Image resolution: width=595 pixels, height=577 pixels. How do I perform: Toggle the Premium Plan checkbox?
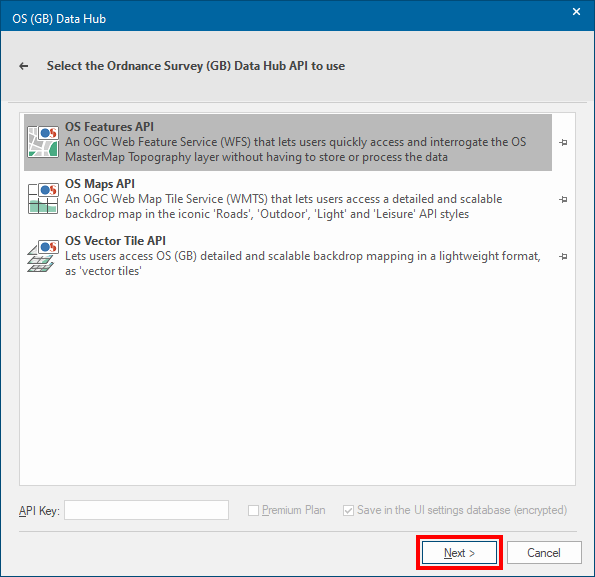point(253,510)
